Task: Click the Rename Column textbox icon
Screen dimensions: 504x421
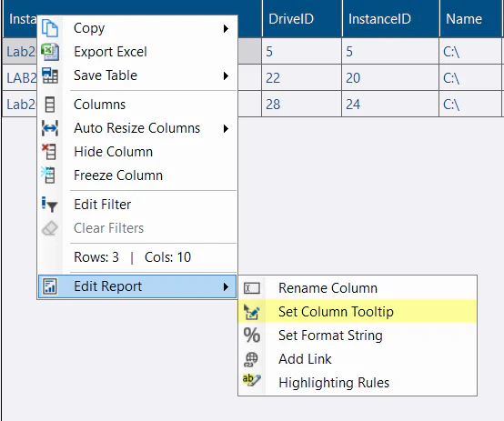Action: (252, 288)
